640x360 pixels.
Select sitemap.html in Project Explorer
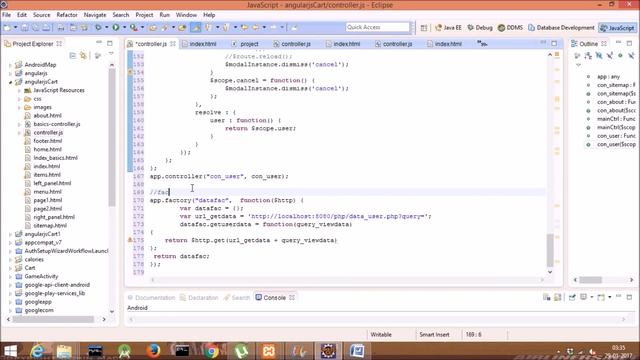tap(50, 225)
